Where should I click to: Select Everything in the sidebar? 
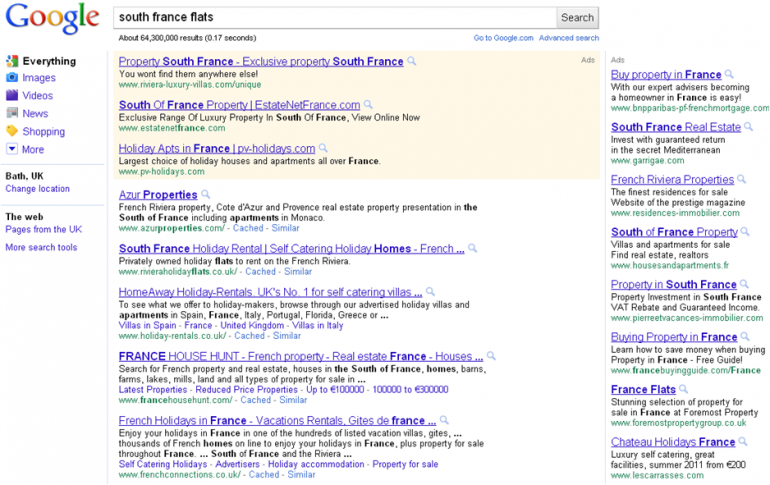point(49,61)
